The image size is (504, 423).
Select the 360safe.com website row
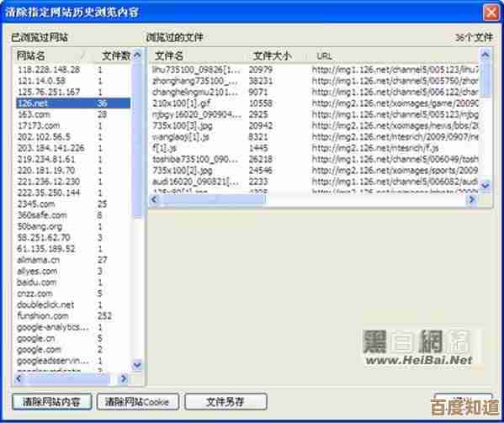(x=73, y=215)
